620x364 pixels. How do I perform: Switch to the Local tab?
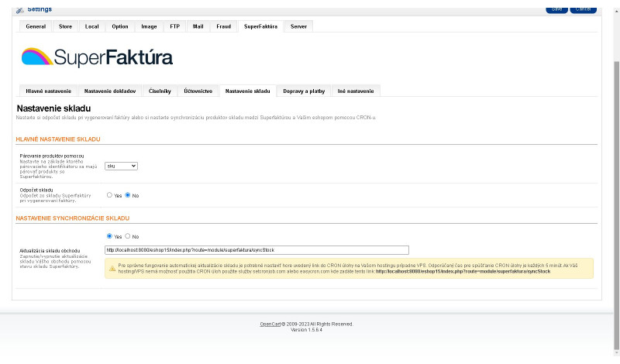pyautogui.click(x=91, y=26)
